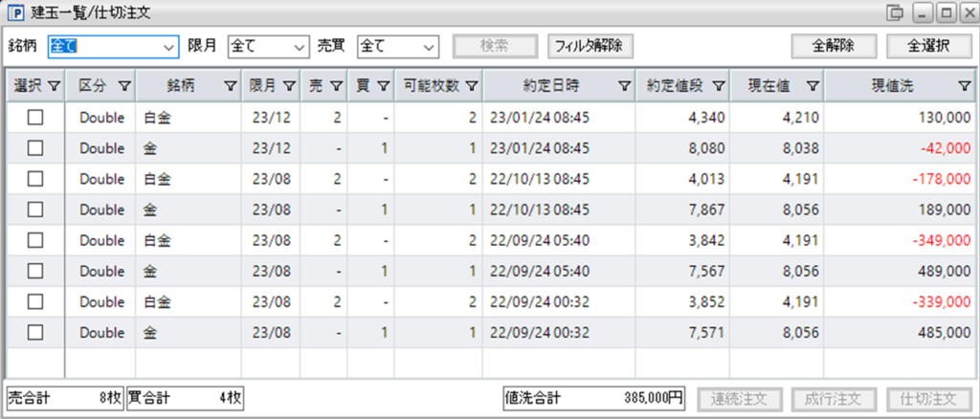Click the 可能枚数 column header
Image resolution: width=980 pixels, height=419 pixels.
[x=438, y=87]
